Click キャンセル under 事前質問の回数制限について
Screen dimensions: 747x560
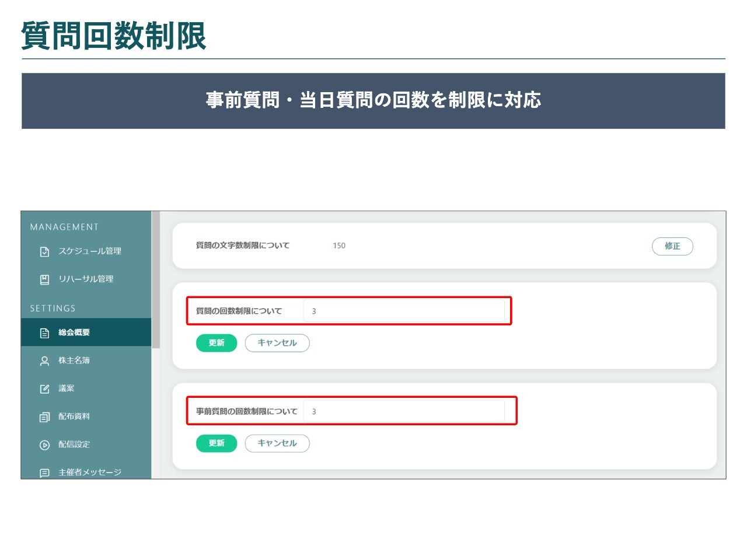click(277, 443)
